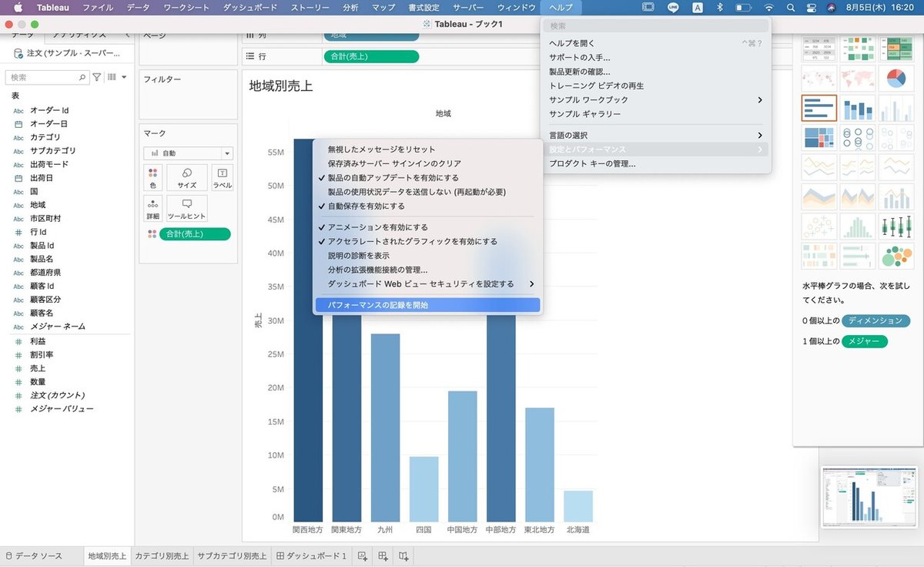Viewport: 924px width, 567px height.
Task: Open the mark type 自動 dropdown
Action: click(x=188, y=153)
